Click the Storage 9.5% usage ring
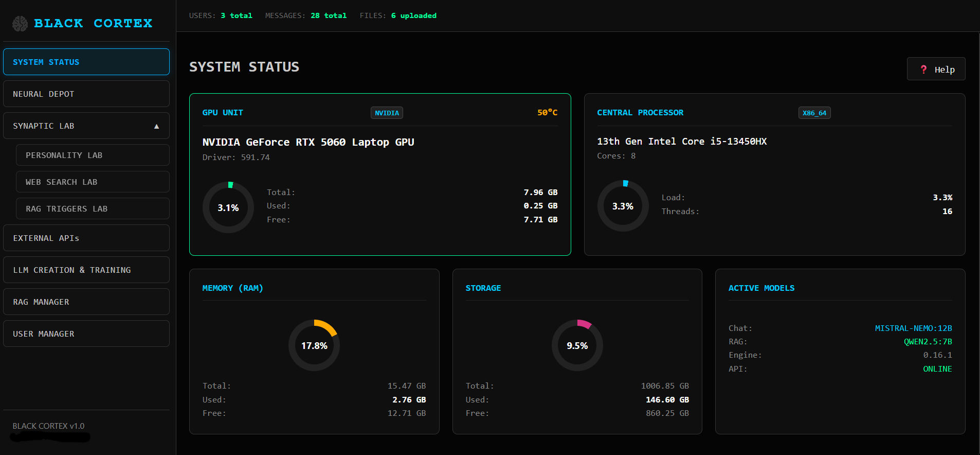980x455 pixels. [577, 345]
